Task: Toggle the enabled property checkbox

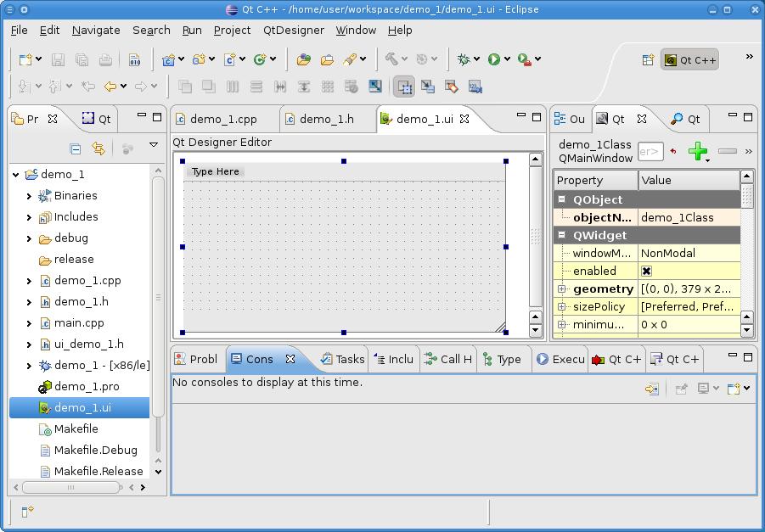Action: (x=646, y=271)
